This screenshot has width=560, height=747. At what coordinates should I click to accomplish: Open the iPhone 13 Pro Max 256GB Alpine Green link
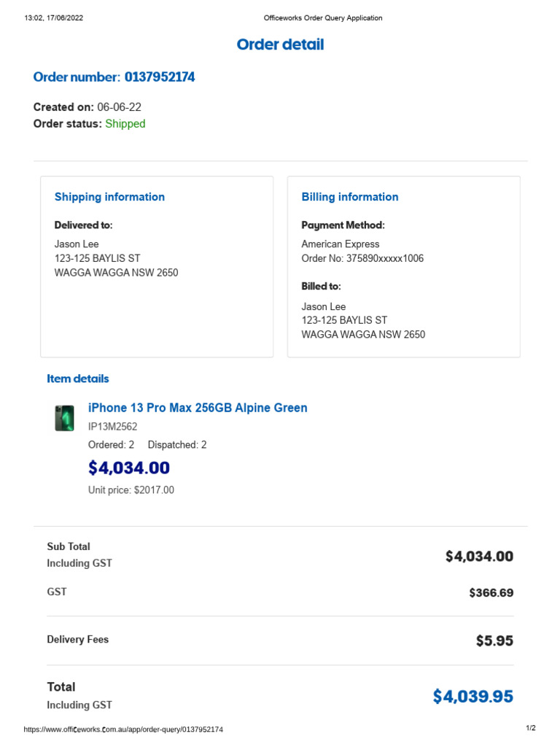pos(198,408)
